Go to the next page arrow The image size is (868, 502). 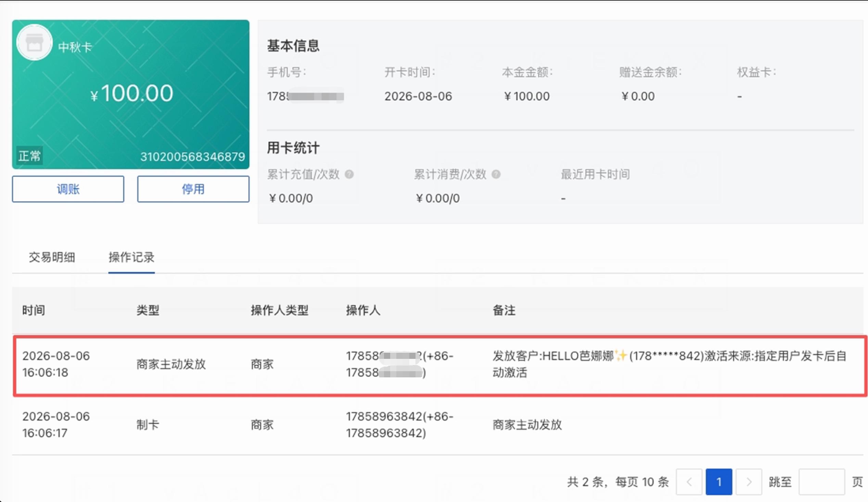pos(749,482)
